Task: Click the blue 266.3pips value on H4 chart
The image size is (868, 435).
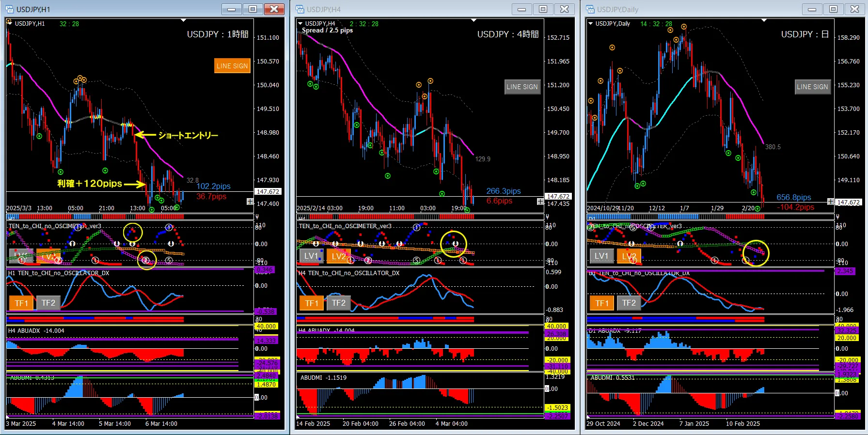Action: (x=504, y=191)
